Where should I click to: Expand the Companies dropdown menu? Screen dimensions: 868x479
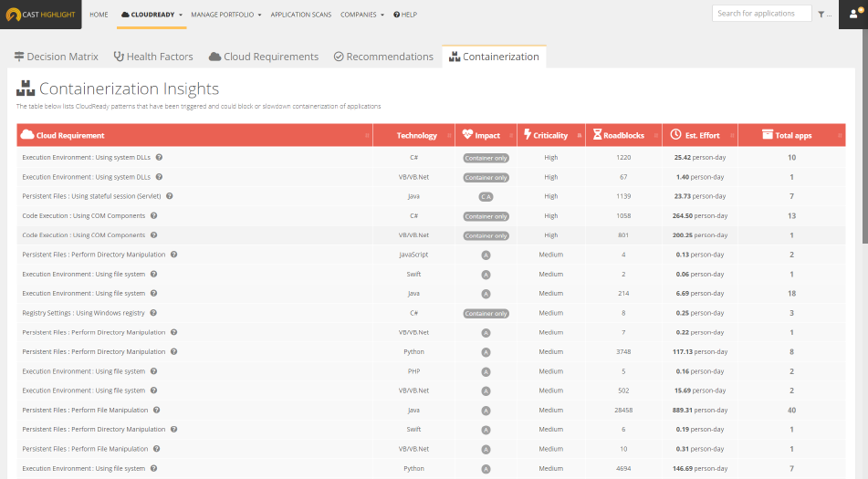(x=362, y=15)
